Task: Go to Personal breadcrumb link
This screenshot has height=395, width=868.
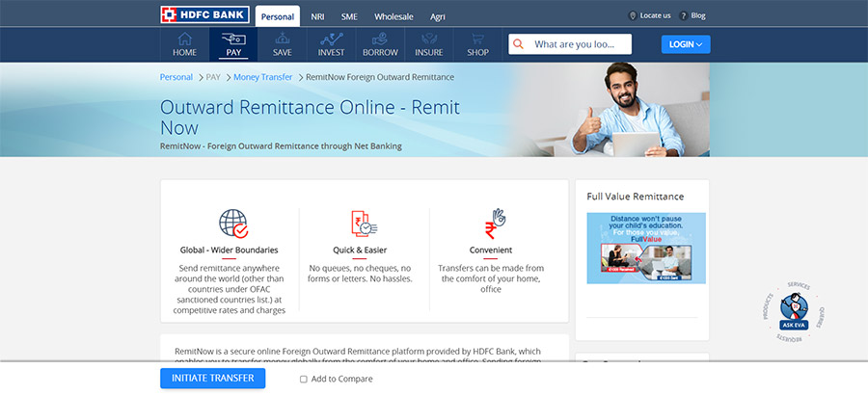Action: coord(176,77)
